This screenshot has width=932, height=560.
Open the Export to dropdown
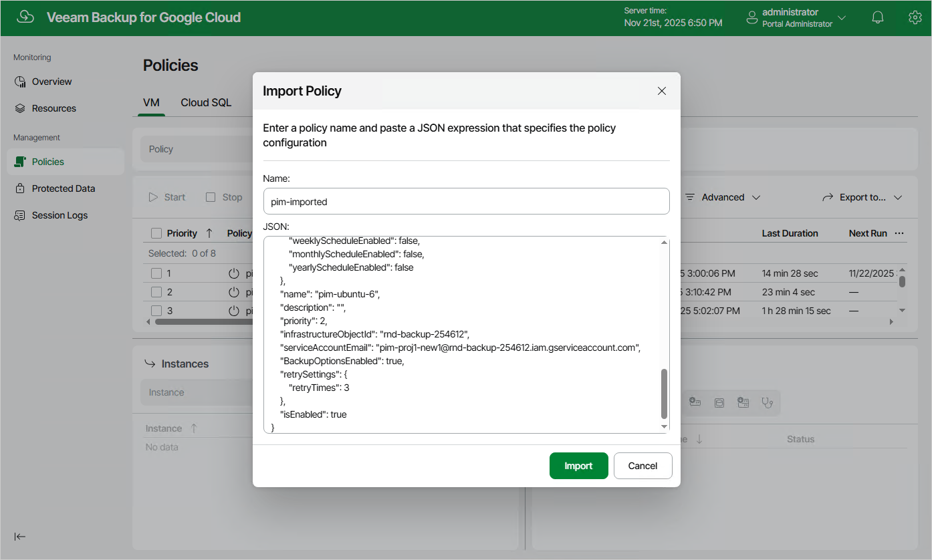click(x=862, y=197)
